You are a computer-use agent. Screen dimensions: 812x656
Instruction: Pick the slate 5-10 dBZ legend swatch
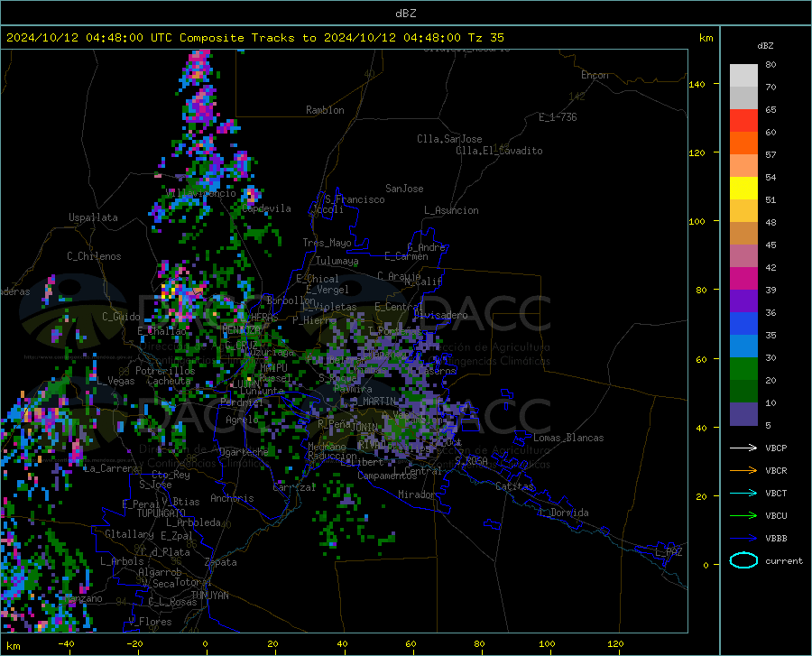coord(743,414)
